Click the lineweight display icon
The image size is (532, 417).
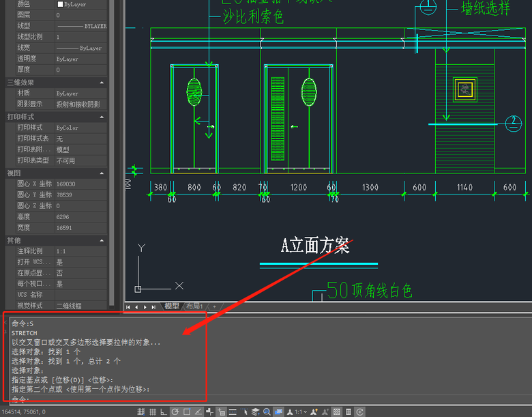[233, 412]
